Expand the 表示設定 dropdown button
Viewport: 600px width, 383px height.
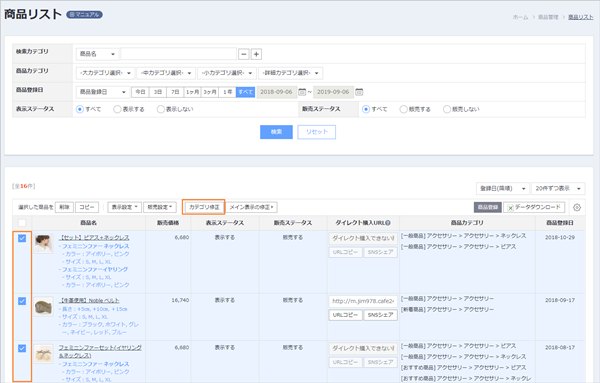[124, 207]
